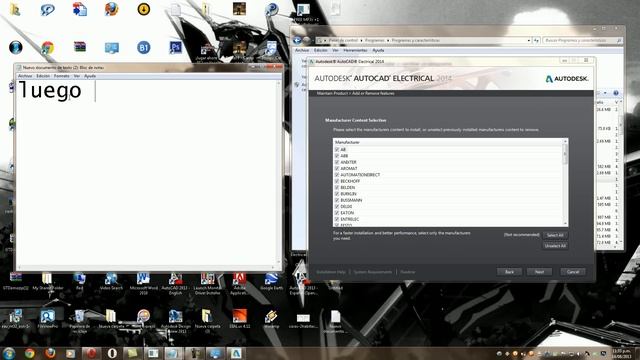Open Notepad's Ayuda menu

90,76
